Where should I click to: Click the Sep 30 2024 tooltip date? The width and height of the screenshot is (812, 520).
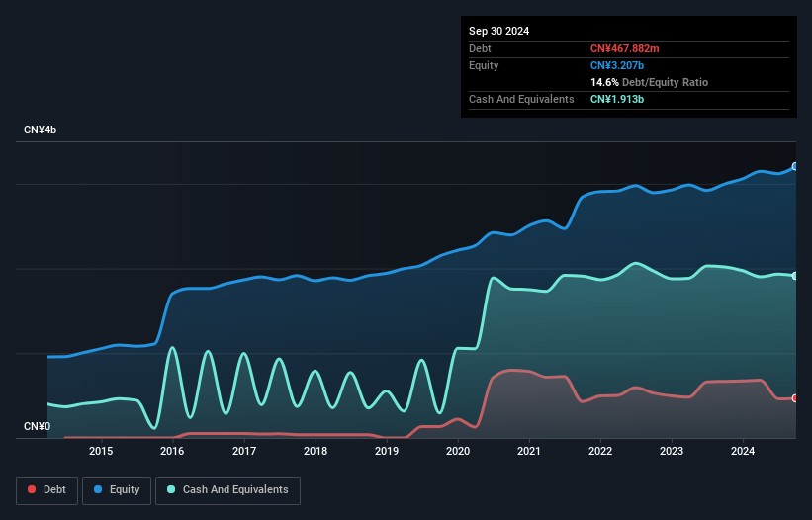click(x=498, y=31)
